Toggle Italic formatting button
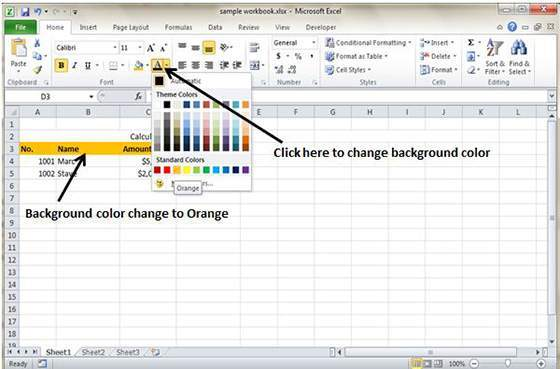Image resolution: width=560 pixels, height=369 pixels. pyautogui.click(x=75, y=65)
